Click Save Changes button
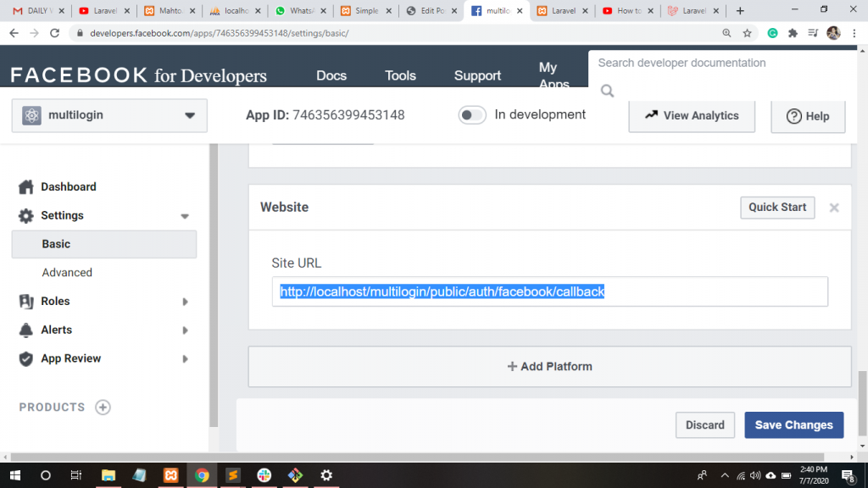Screen dimensions: 868x488 793,425
